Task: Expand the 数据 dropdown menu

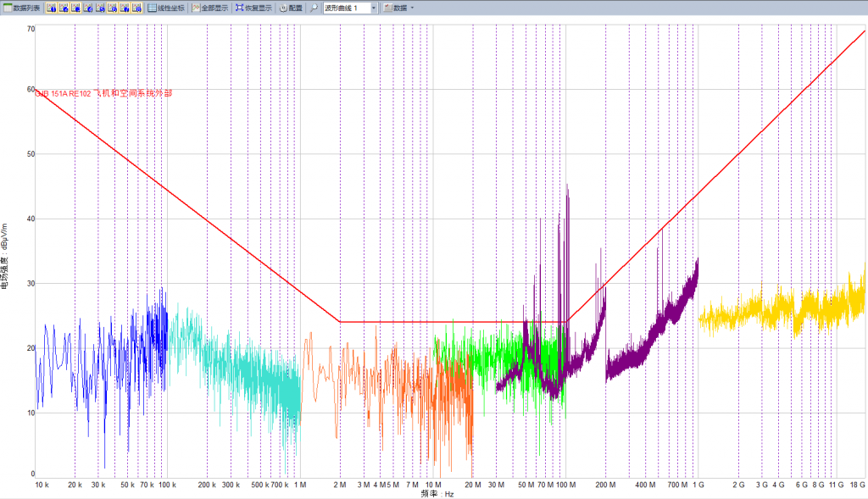Action: click(398, 8)
